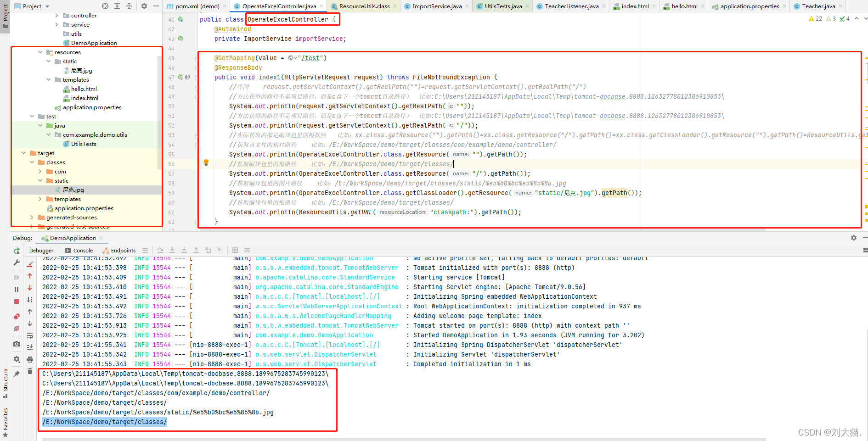This screenshot has width=868, height=441.
Task: Expand the com folder under classes
Action: [40, 171]
